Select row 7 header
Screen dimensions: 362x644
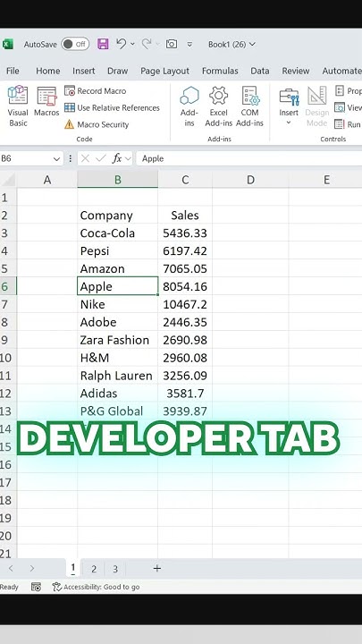8,304
